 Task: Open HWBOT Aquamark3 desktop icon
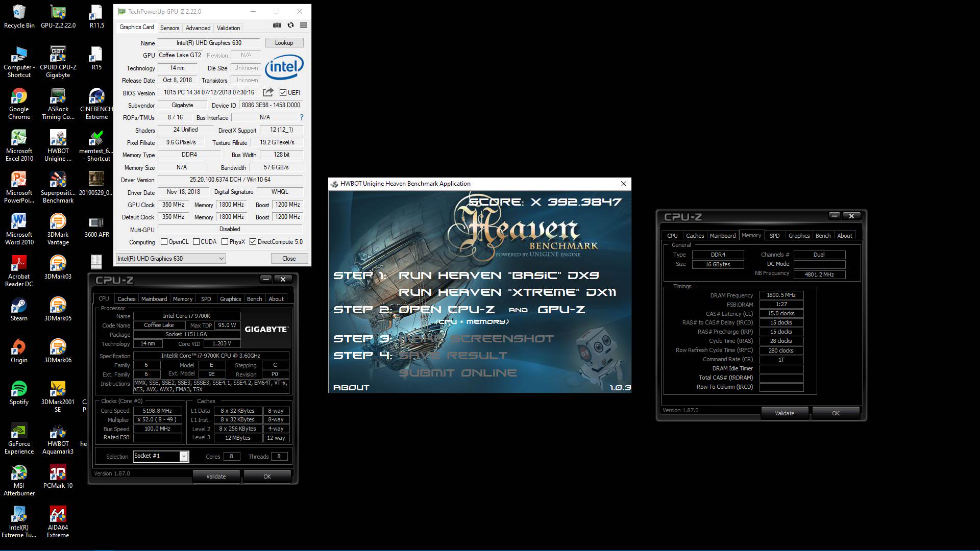pos(58,438)
